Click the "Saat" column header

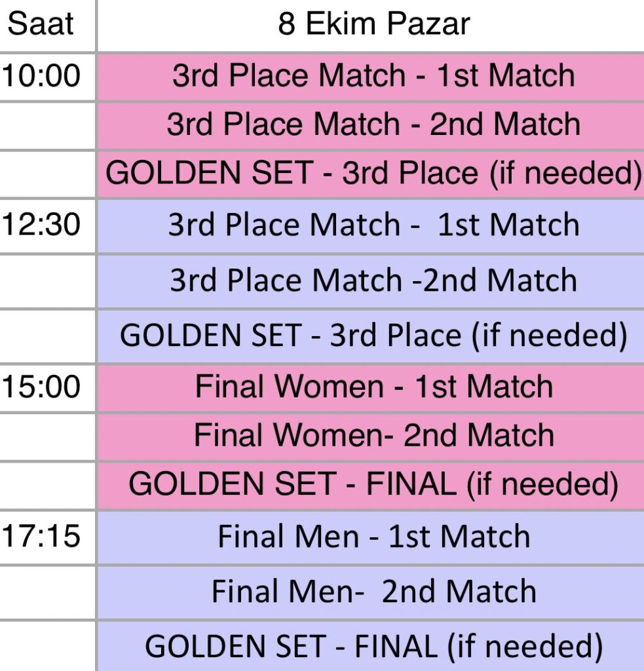pos(41,25)
